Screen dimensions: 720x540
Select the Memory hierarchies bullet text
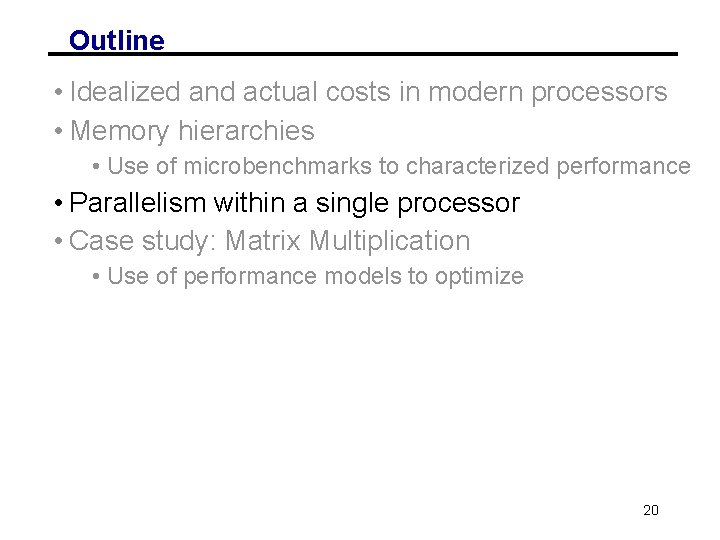(x=192, y=131)
